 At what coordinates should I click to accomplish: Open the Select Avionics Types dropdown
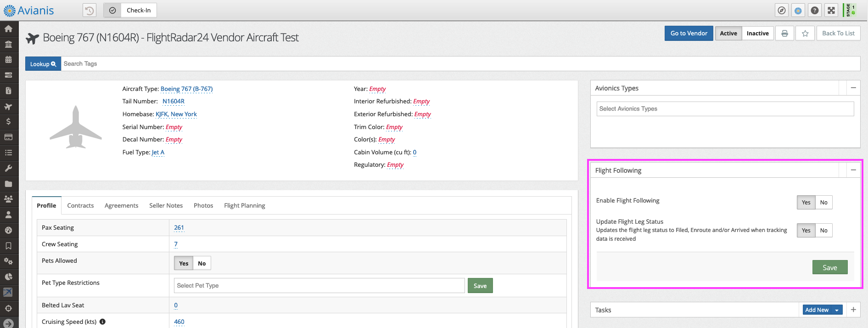coord(725,109)
